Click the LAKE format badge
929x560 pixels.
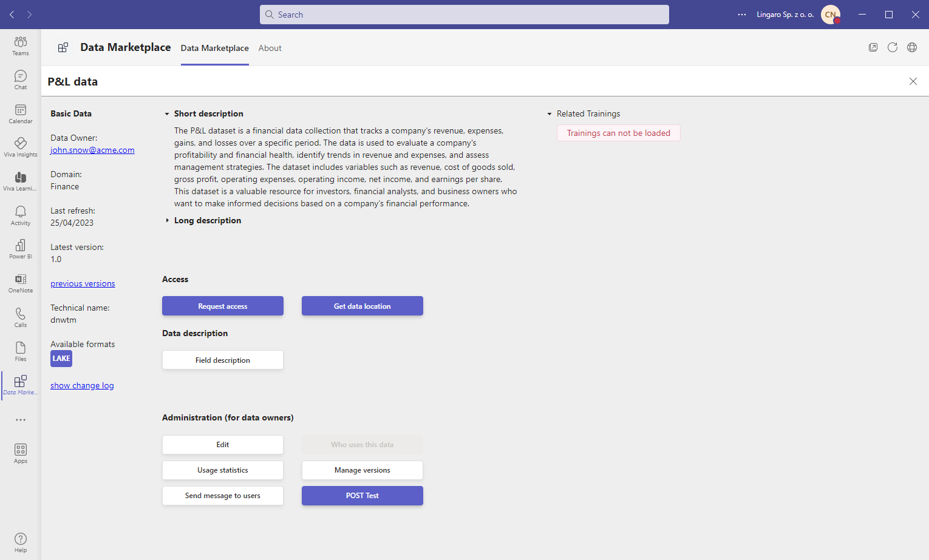(x=61, y=359)
